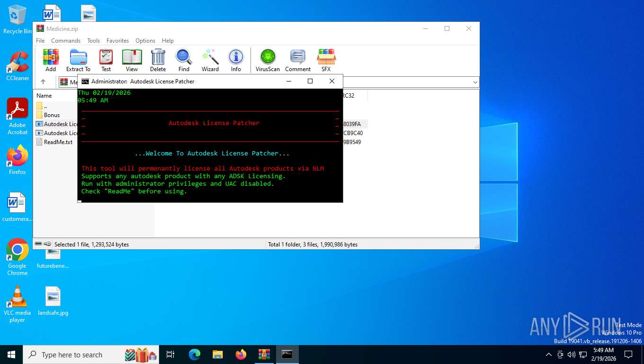Image resolution: width=644 pixels, height=364 pixels.
Task: Create SFX archive via SFX icon
Action: pyautogui.click(x=326, y=60)
